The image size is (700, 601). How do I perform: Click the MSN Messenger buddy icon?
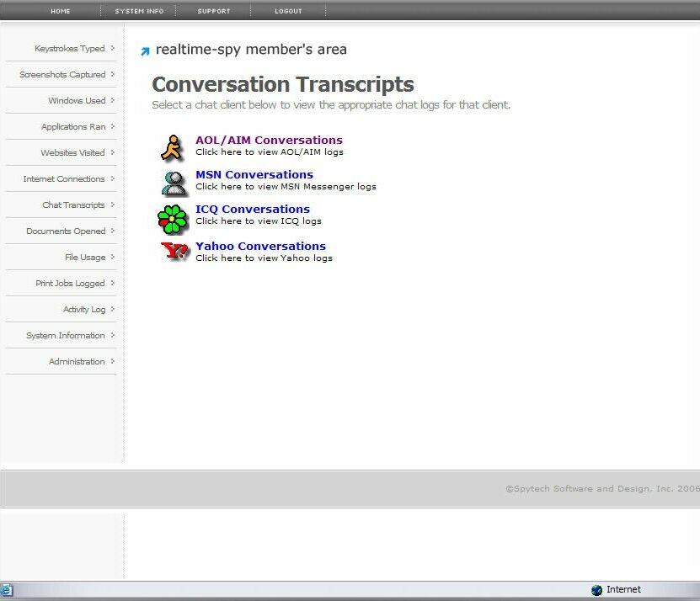(x=174, y=182)
